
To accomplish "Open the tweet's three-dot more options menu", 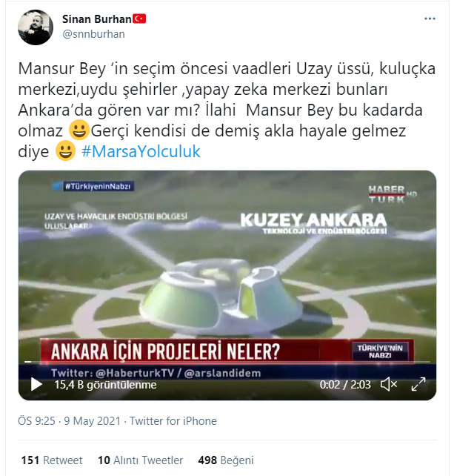I will [430, 19].
